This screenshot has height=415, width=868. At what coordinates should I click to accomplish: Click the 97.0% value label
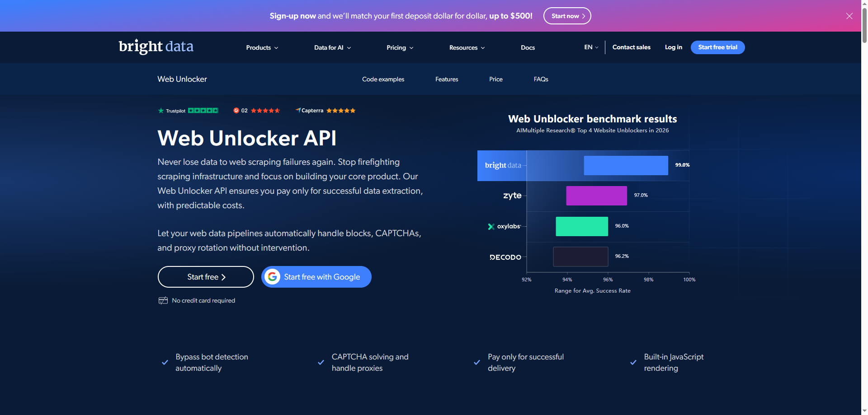tap(641, 196)
